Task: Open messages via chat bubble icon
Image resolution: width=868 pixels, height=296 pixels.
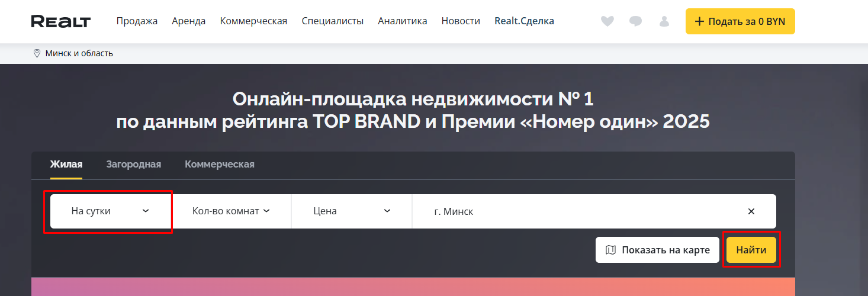Action: pos(635,21)
